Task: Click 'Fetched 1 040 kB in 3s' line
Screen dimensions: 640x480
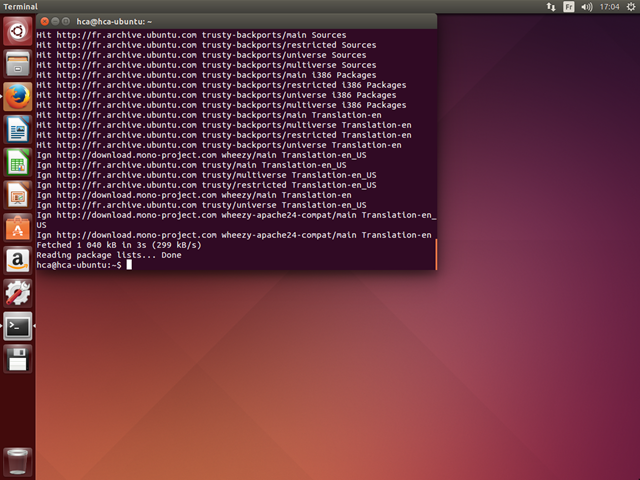Action: point(119,245)
